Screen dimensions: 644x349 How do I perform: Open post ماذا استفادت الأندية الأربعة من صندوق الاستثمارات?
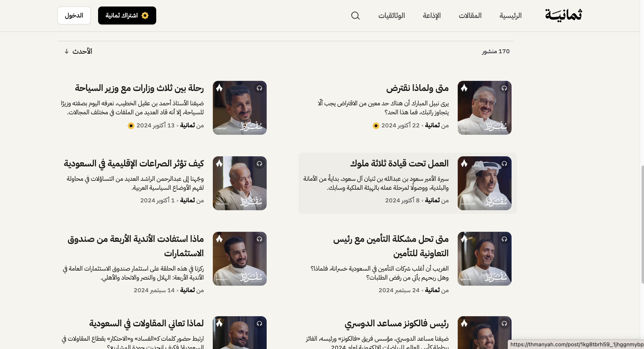pyautogui.click(x=136, y=246)
